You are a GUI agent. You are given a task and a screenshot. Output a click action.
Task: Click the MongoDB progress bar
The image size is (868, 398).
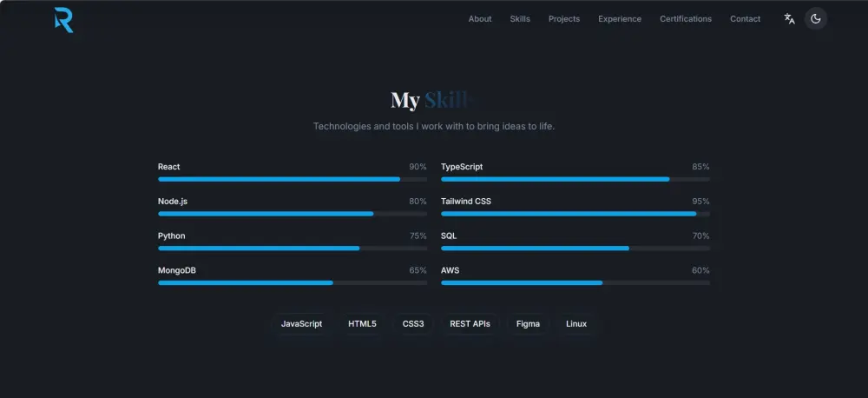(x=293, y=282)
